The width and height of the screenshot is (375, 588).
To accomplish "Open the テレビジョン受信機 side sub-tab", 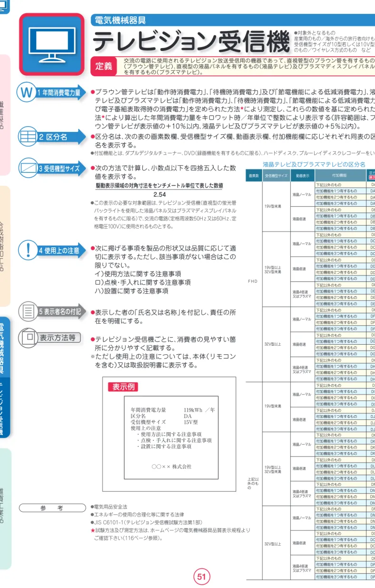I will point(5,407).
